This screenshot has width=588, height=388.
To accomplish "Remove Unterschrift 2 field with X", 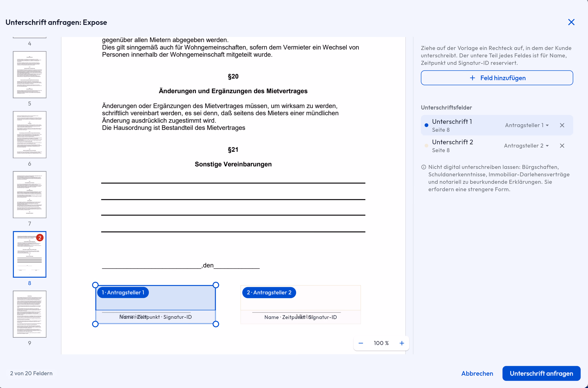I will click(562, 146).
